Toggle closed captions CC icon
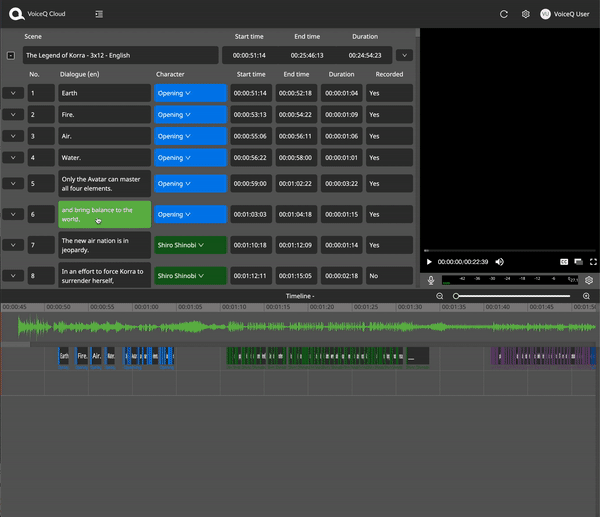Viewport: 600px width, 517px height. [x=564, y=262]
